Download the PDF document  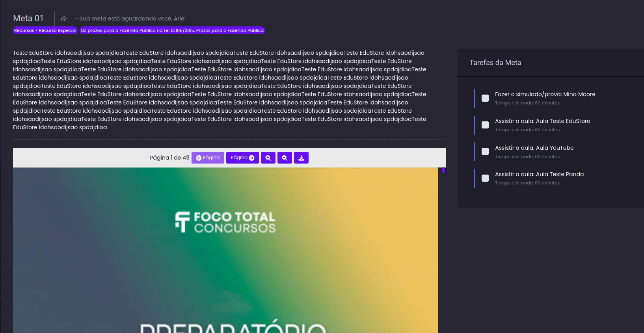click(x=301, y=158)
